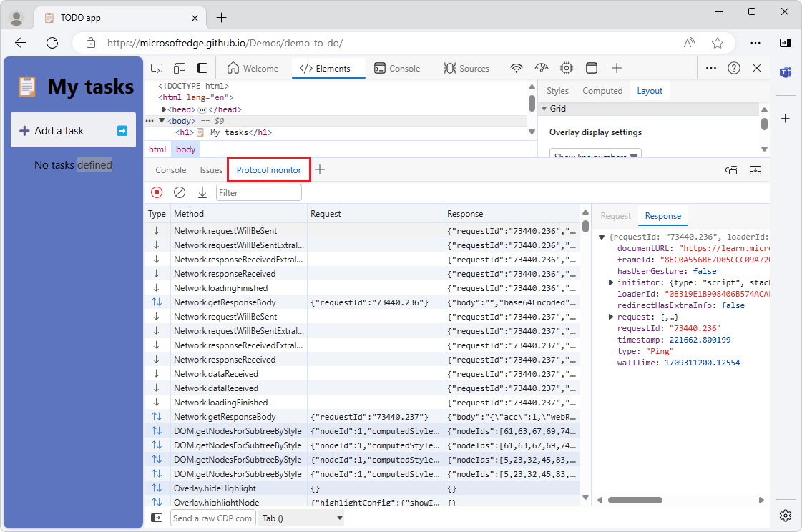802x532 pixels.
Task: Stop recording protocol messages
Action: click(x=157, y=192)
